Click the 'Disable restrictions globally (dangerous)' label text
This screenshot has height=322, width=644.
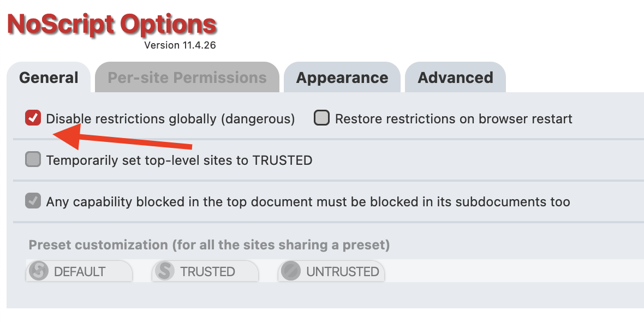(x=170, y=118)
